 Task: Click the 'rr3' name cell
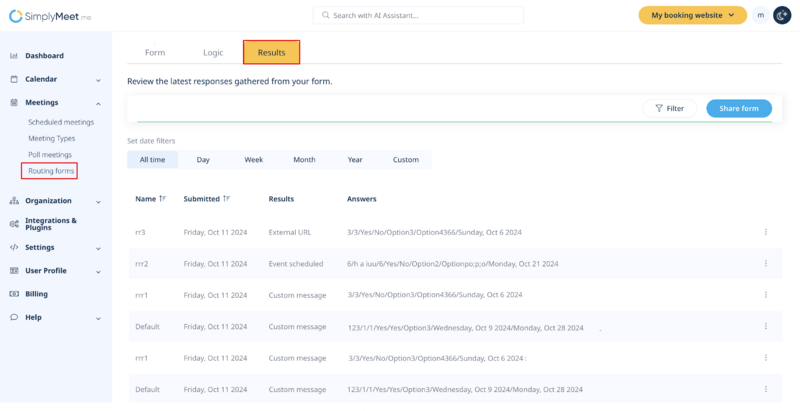click(140, 232)
